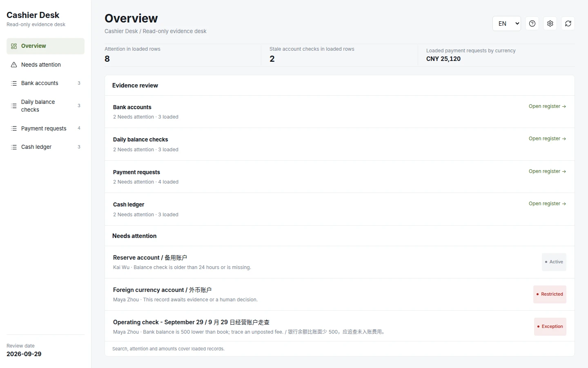Click the list icon beside Bank accounts
Viewport: 588px width, 368px height.
[x=14, y=83]
